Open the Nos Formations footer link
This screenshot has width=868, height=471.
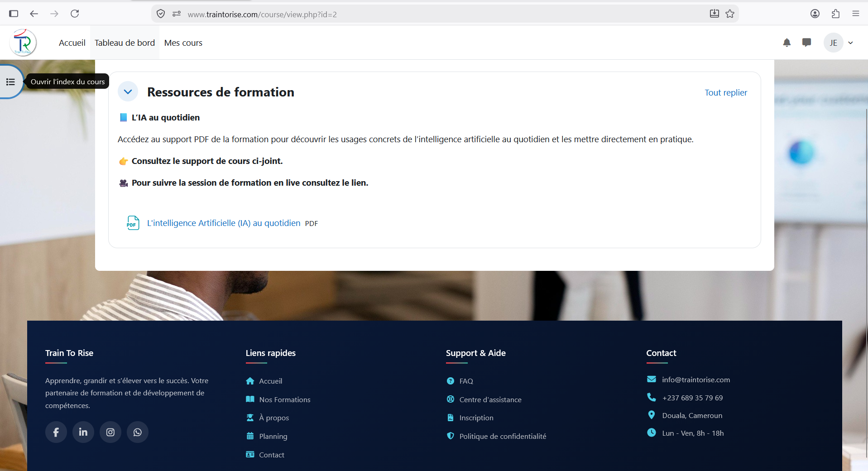(285, 399)
